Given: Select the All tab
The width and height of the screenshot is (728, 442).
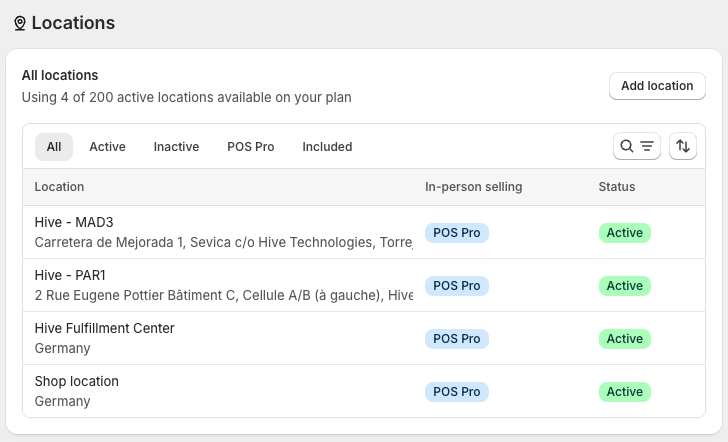Looking at the screenshot, I should click(x=54, y=147).
